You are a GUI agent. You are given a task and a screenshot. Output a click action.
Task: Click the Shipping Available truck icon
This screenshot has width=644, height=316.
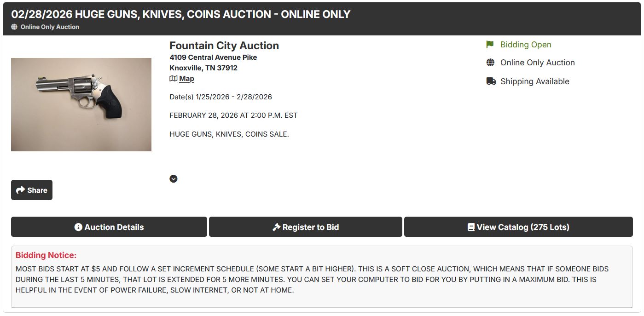pyautogui.click(x=491, y=81)
